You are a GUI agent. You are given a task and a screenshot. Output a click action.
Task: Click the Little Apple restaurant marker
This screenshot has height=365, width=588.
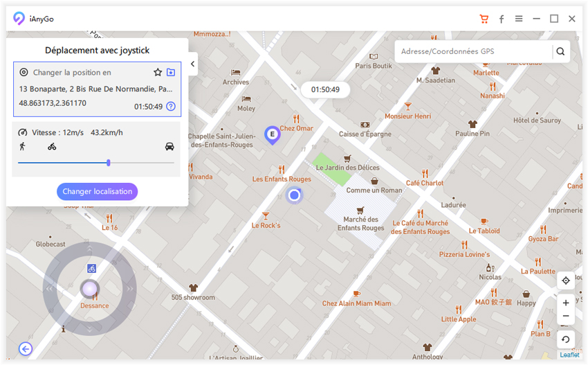pyautogui.click(x=459, y=310)
